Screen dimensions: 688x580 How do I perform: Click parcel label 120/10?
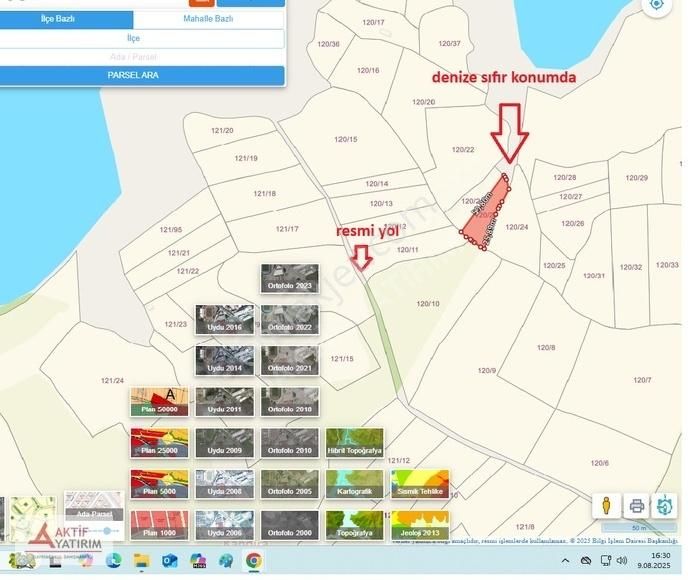(x=428, y=304)
